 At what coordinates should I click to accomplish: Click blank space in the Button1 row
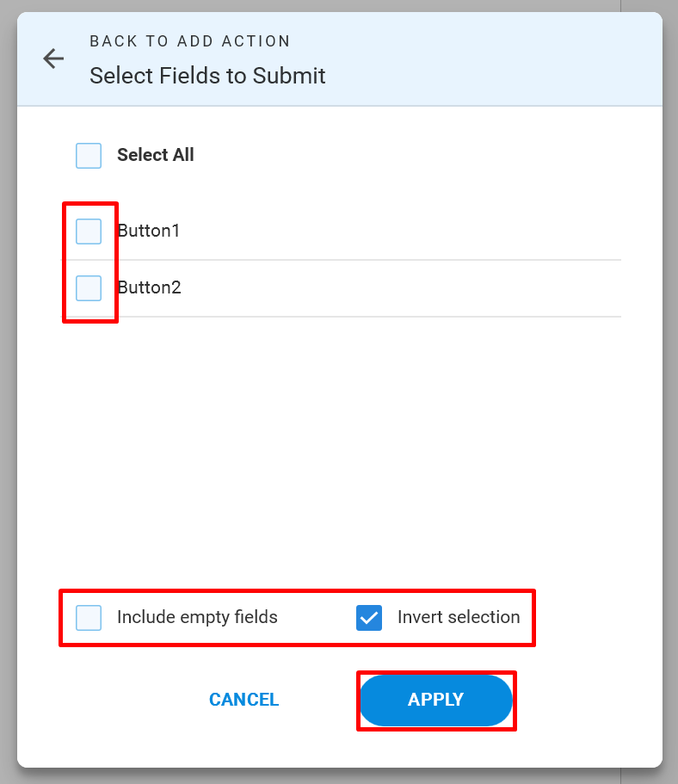pos(400,231)
